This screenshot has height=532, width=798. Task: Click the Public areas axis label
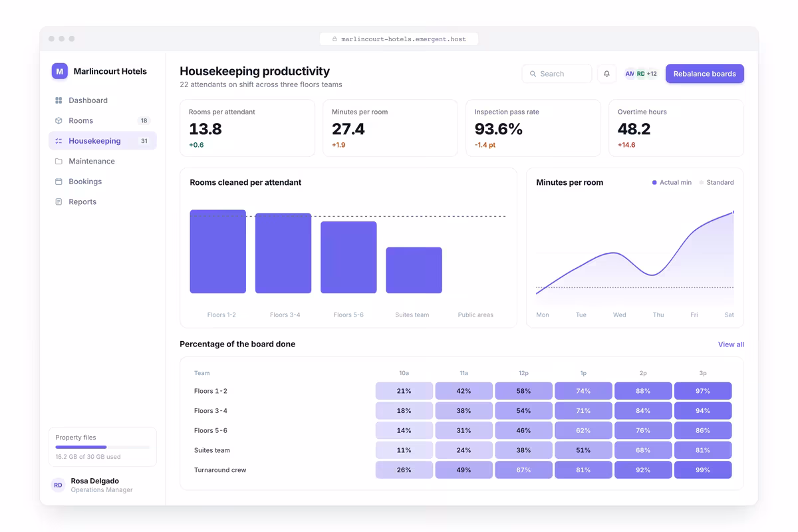475,315
